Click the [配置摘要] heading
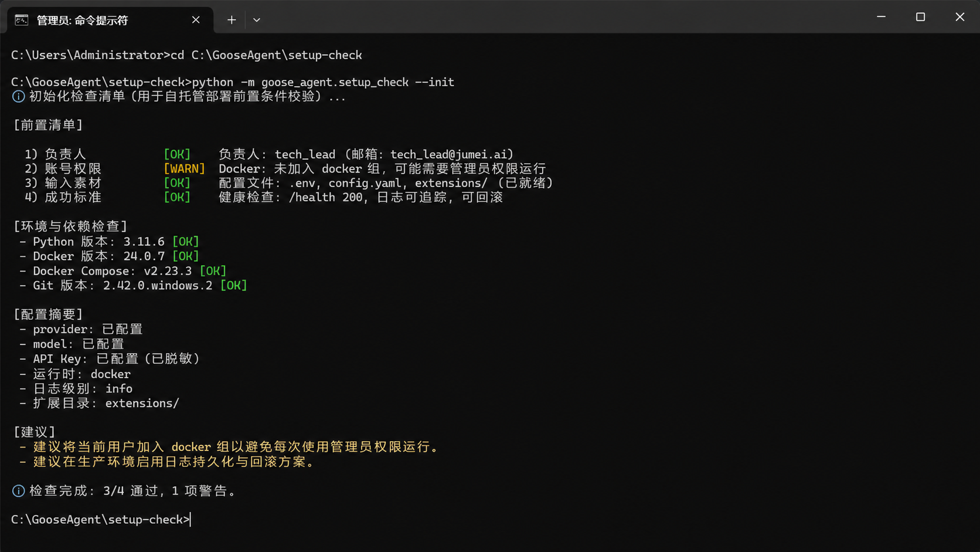Screen dimensions: 980x552 [x=49, y=314]
